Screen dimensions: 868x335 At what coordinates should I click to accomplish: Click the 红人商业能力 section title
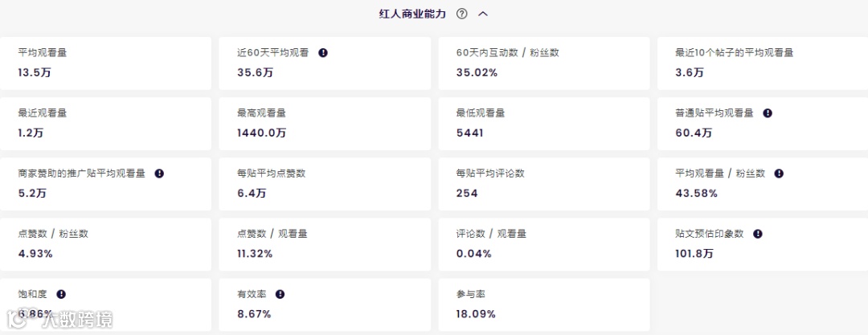[x=411, y=14]
